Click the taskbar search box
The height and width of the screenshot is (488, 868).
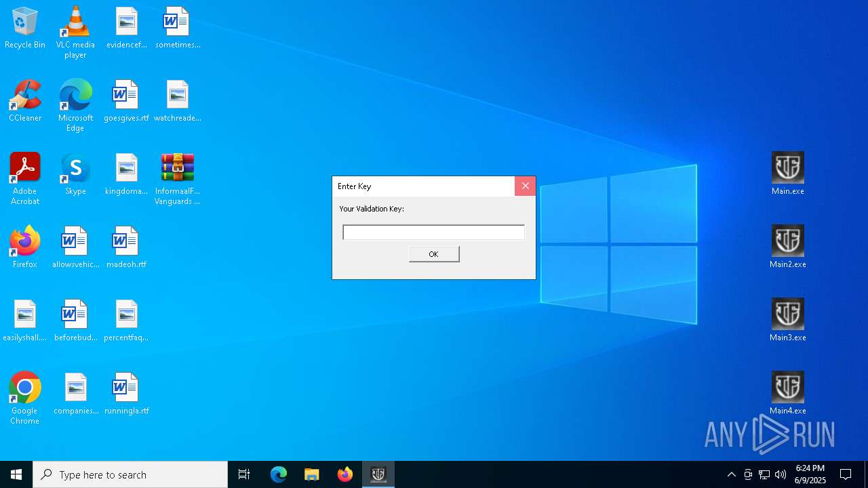130,474
